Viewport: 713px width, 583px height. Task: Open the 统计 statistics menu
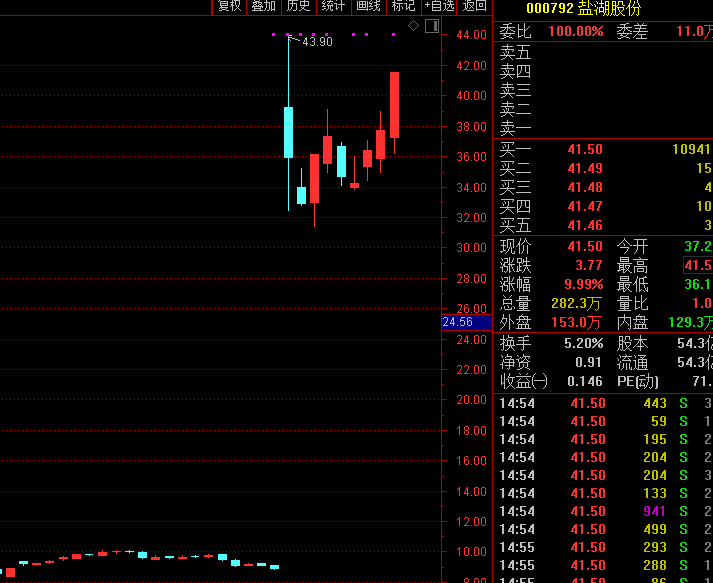[x=333, y=6]
